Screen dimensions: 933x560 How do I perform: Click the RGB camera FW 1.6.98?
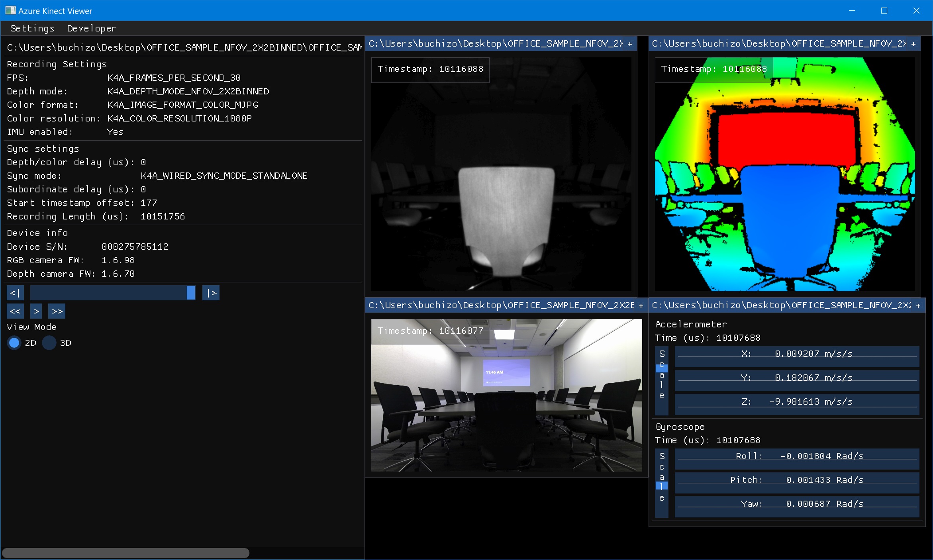[118, 260]
